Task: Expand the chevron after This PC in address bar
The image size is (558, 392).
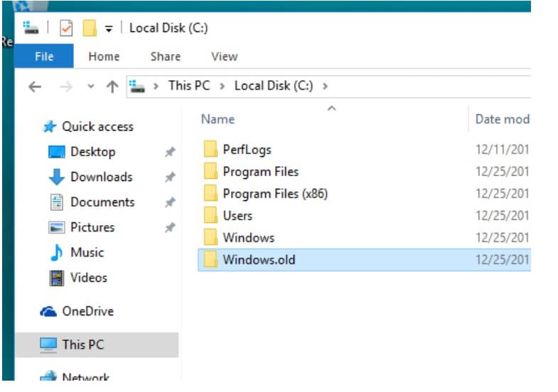Action: click(x=222, y=86)
